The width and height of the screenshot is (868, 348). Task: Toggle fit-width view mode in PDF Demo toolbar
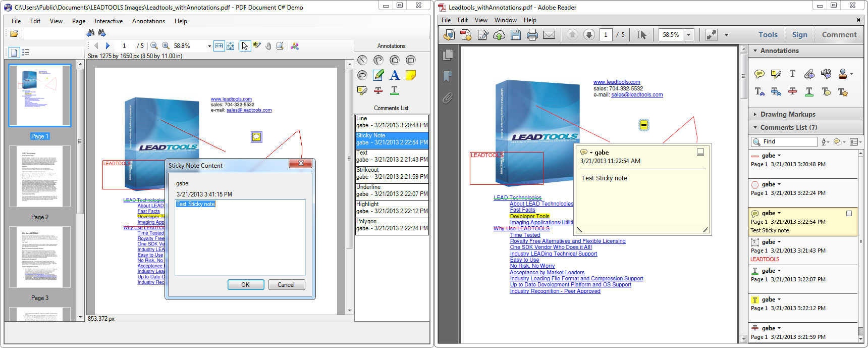[x=219, y=46]
